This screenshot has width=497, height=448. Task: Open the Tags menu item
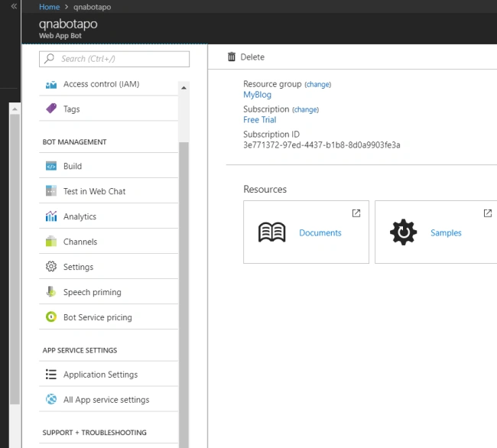pos(109,109)
